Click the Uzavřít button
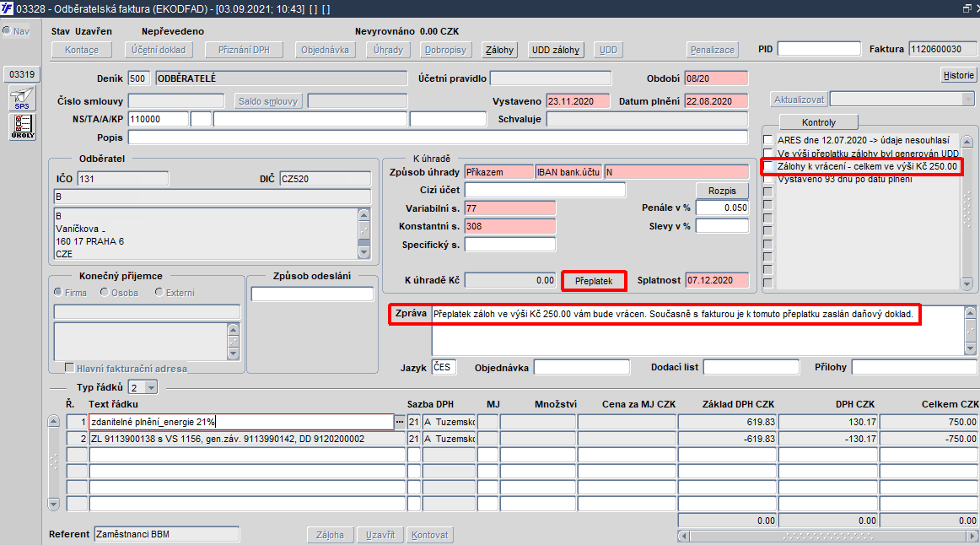980x545 pixels. pyautogui.click(x=380, y=535)
